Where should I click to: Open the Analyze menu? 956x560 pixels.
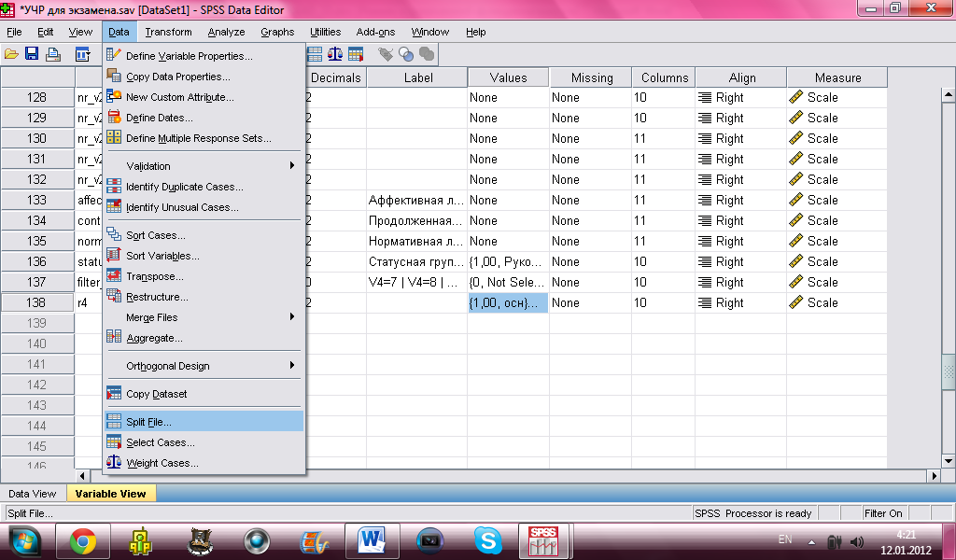point(226,32)
